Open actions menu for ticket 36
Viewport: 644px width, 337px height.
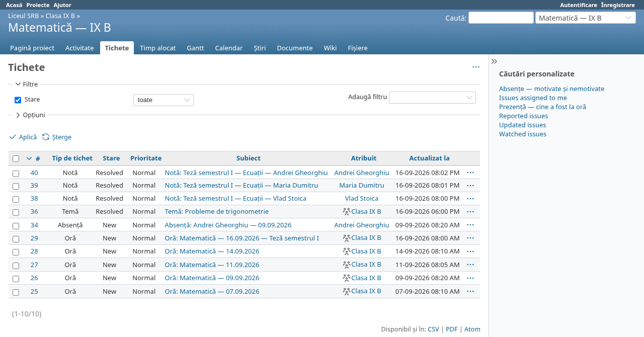[470, 212]
